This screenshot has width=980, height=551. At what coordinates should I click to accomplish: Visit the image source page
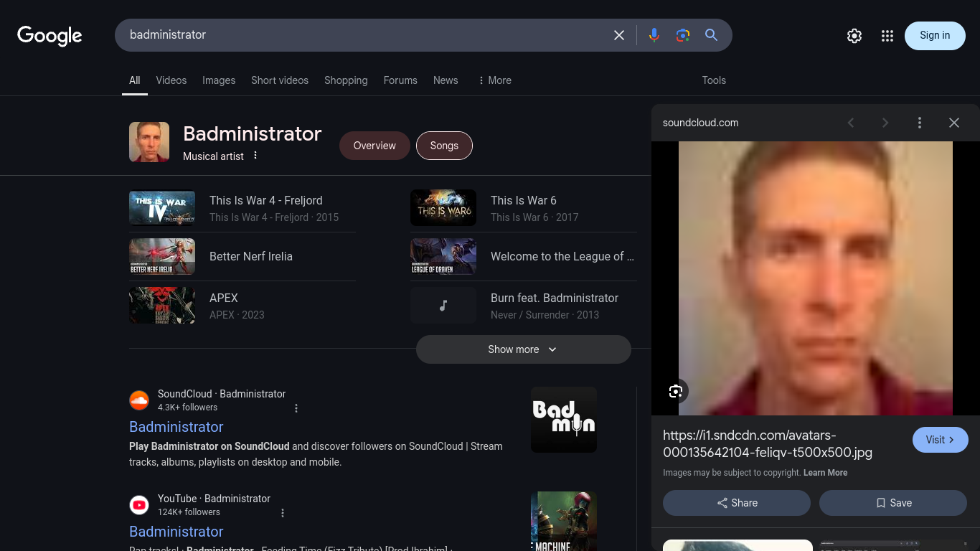[940, 440]
